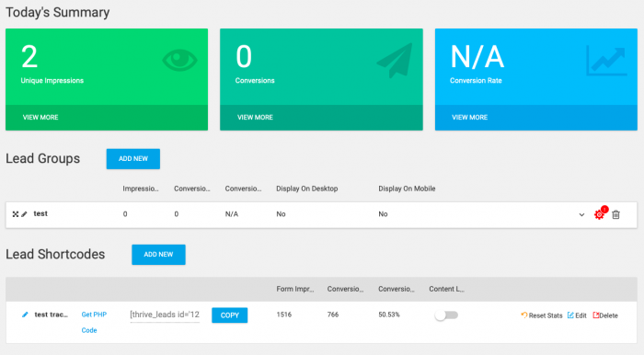Click the move handle icon on test row
Viewport: 644px width, 355px height.
click(x=16, y=214)
